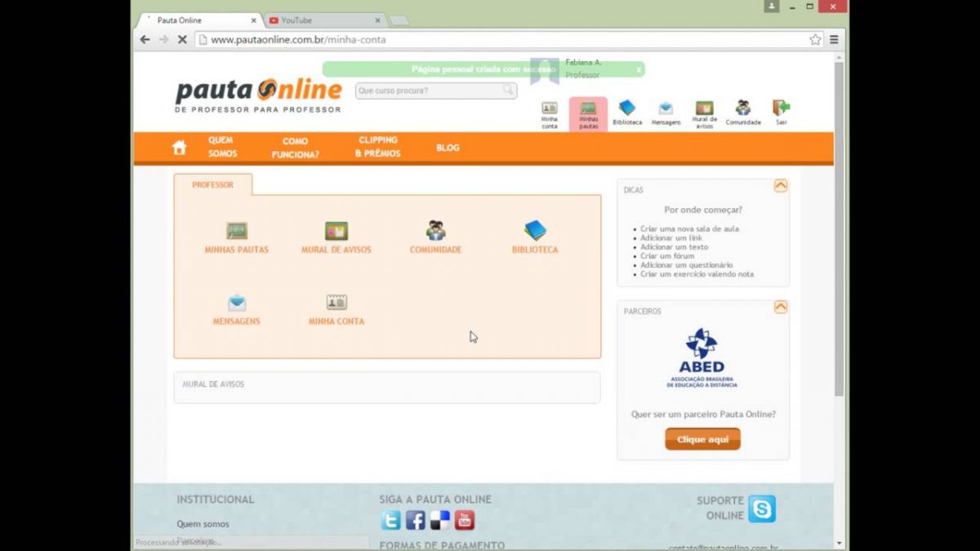Click the Delicious icon in footer

[440, 521]
